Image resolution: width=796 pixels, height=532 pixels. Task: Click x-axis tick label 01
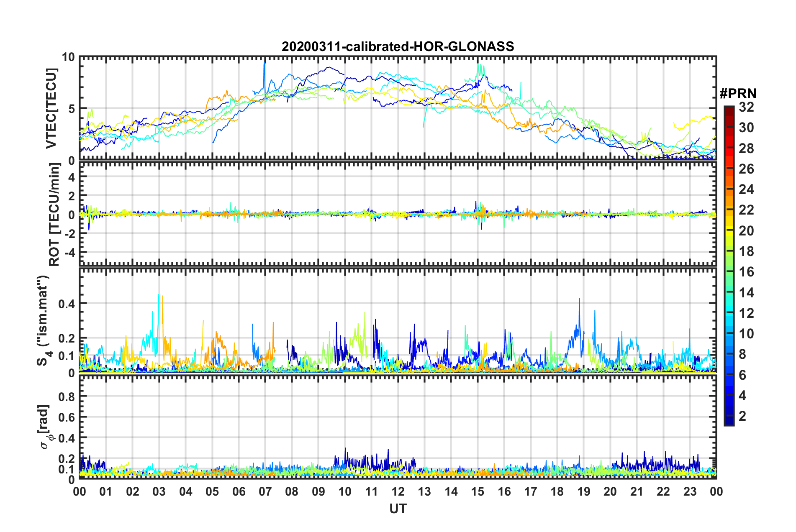pyautogui.click(x=106, y=491)
